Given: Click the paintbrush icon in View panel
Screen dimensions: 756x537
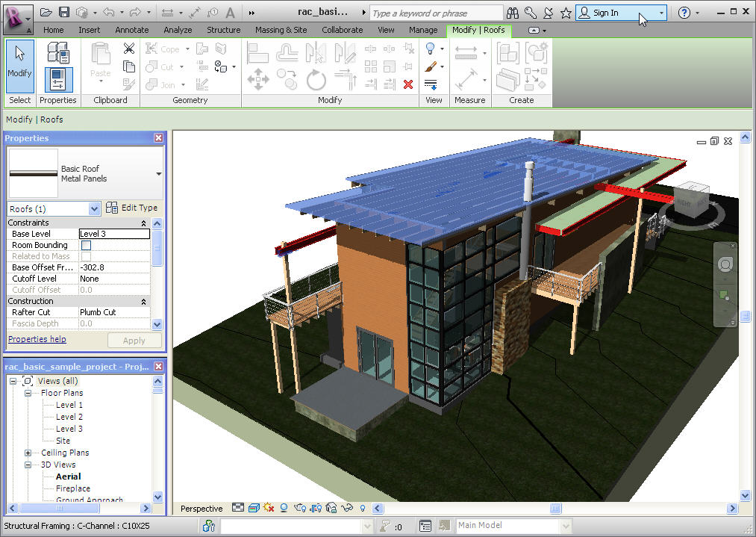Looking at the screenshot, I should 431,67.
